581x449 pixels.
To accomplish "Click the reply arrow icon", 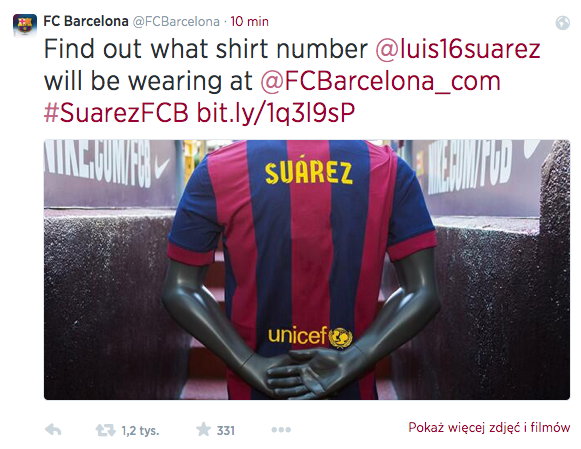I will coord(53,430).
